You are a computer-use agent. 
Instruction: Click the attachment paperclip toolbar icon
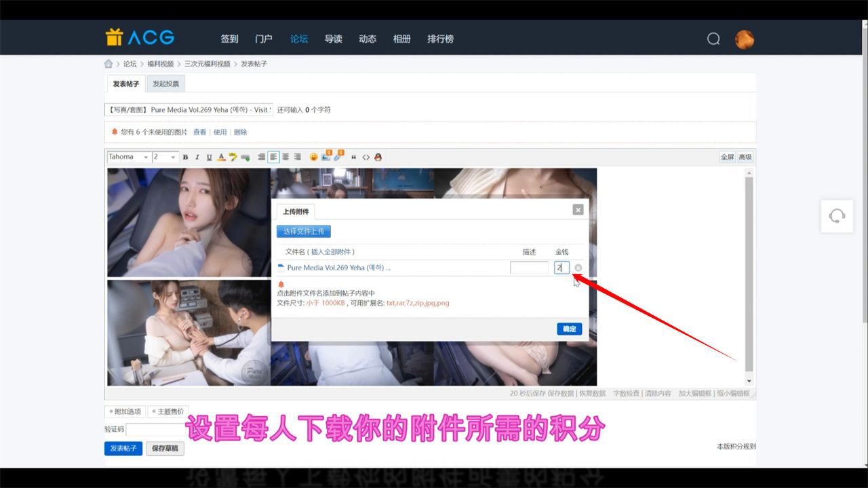click(338, 157)
